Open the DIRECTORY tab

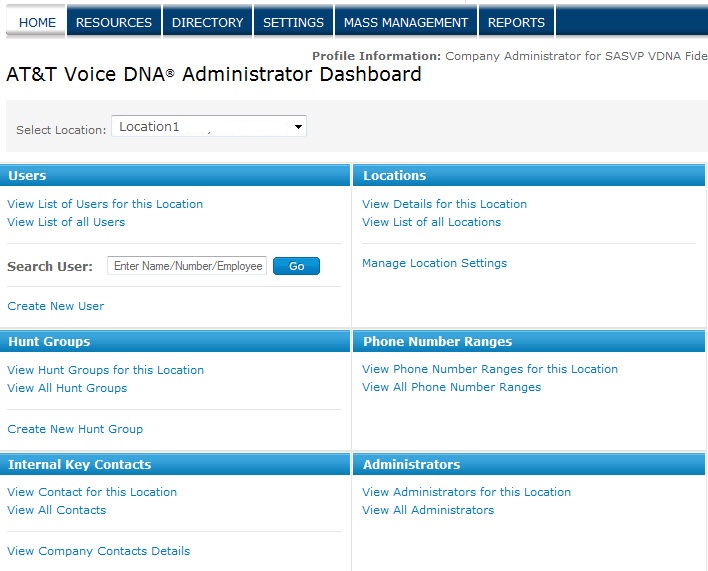click(207, 22)
